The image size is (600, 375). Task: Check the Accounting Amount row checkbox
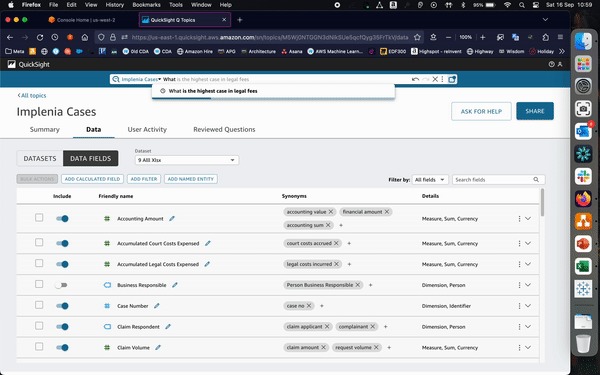coord(39,218)
